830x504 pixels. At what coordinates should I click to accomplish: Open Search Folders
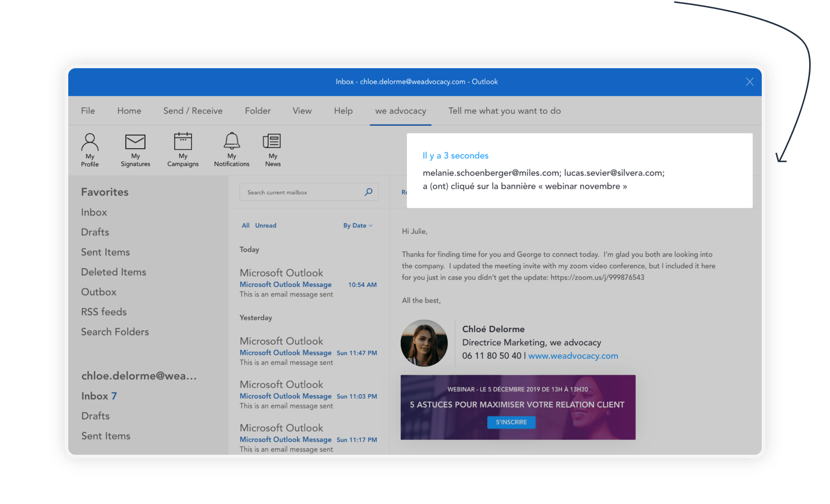point(115,332)
